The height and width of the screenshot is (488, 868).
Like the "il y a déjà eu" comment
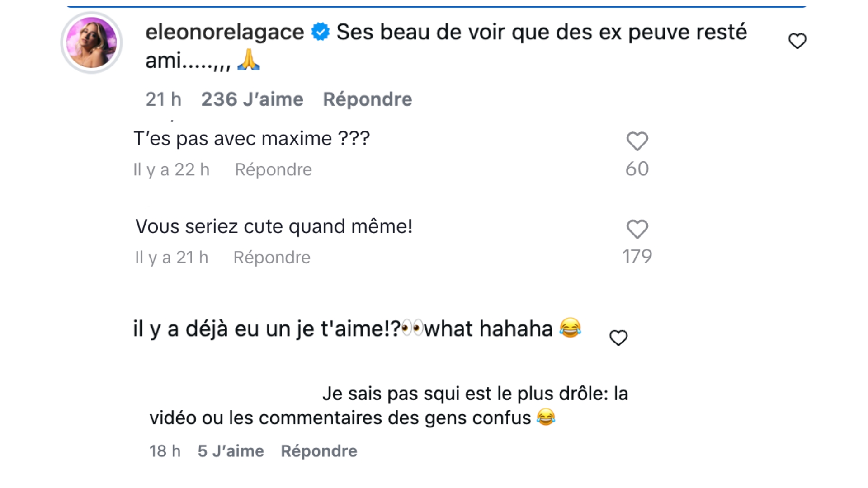pos(618,338)
